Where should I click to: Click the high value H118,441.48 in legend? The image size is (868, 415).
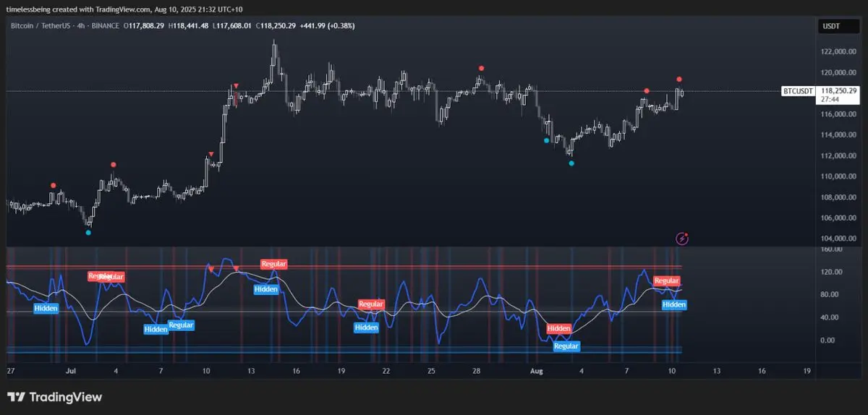pyautogui.click(x=189, y=26)
